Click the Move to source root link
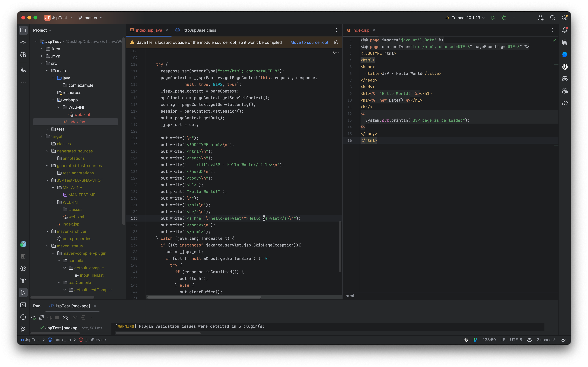 (309, 42)
